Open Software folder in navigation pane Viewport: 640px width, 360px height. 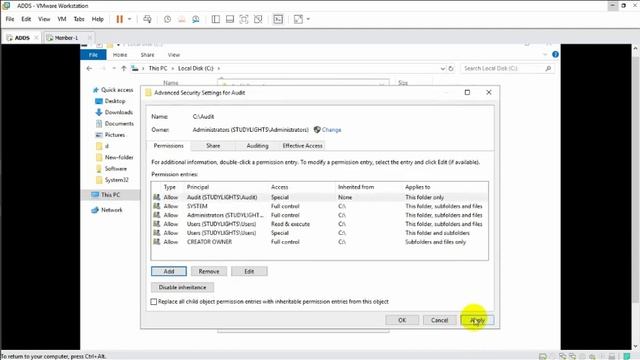[x=116, y=169]
